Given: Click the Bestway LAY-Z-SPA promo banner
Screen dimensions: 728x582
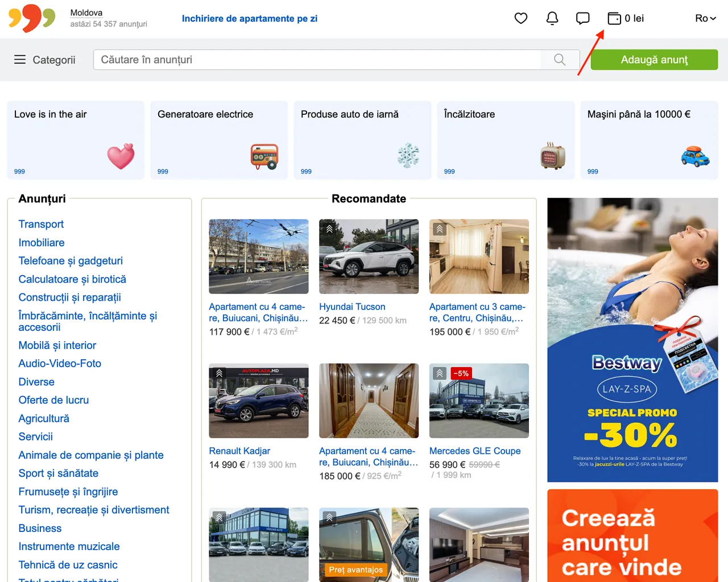Looking at the screenshot, I should [x=632, y=339].
